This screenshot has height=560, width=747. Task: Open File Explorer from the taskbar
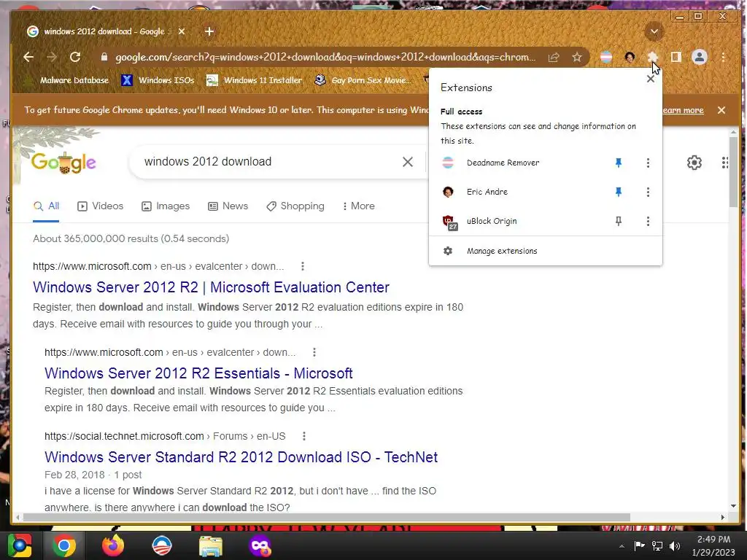(x=211, y=545)
